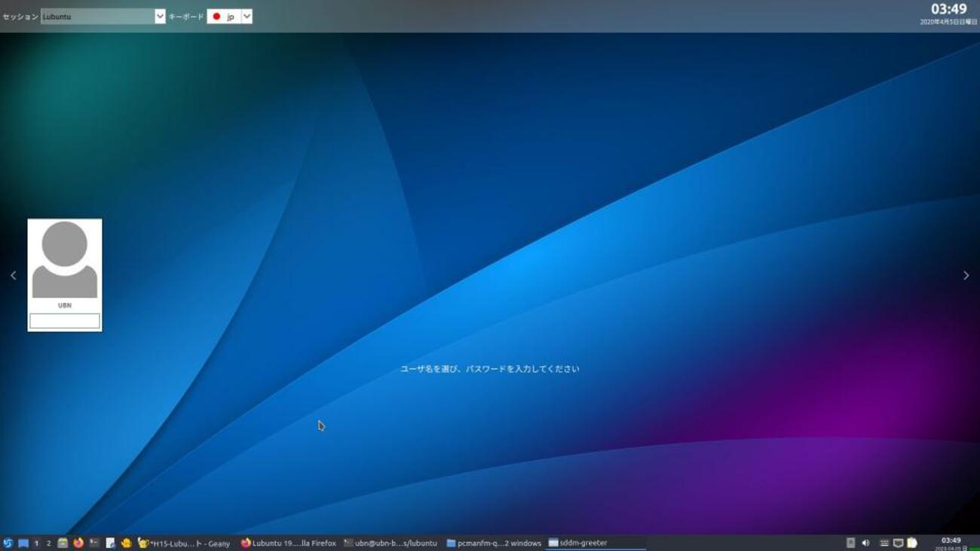Click the ユーザ名を選び prompt message
Viewport: 980px width, 551px height.
click(490, 369)
